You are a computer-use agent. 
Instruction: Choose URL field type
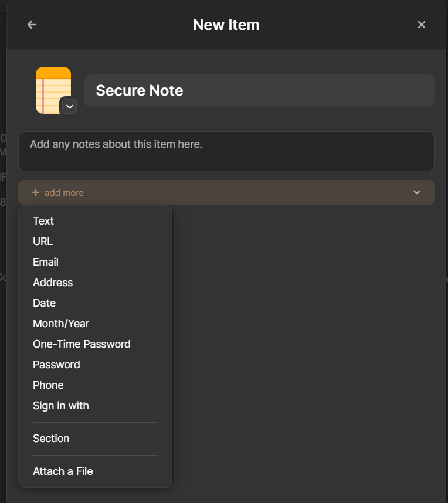43,242
